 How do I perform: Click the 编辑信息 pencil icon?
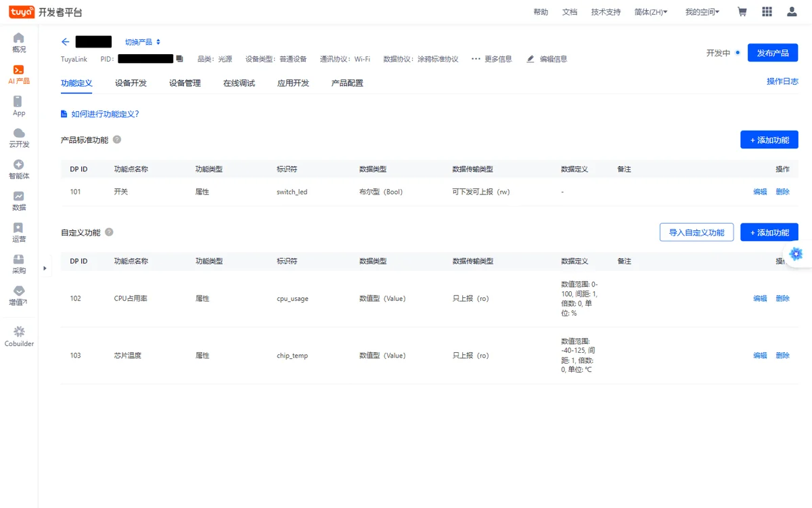coord(531,59)
